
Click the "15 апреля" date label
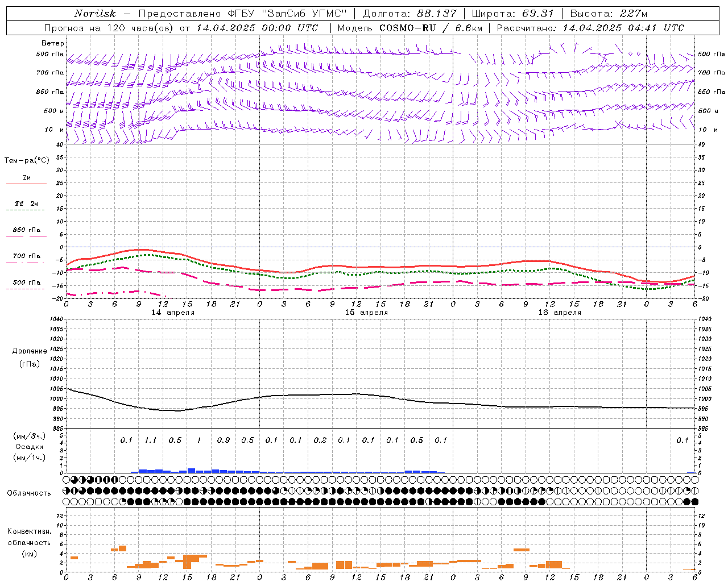click(x=366, y=313)
